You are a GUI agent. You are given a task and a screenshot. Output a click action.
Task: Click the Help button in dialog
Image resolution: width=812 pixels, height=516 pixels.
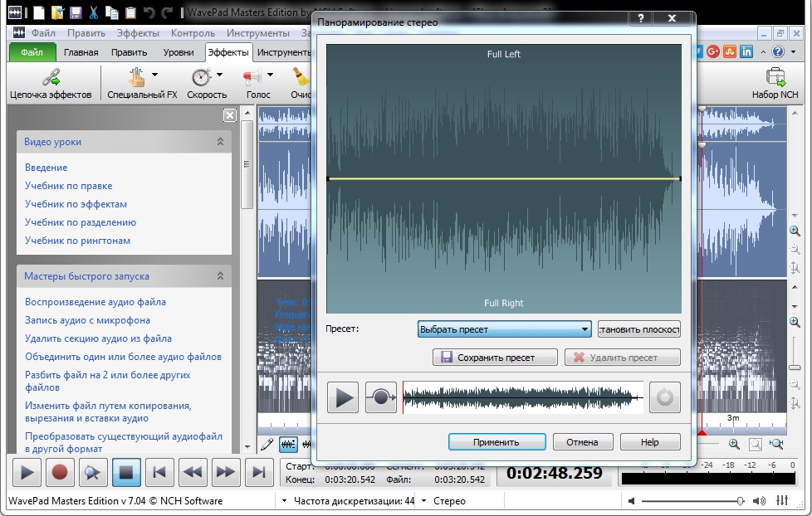tap(650, 442)
